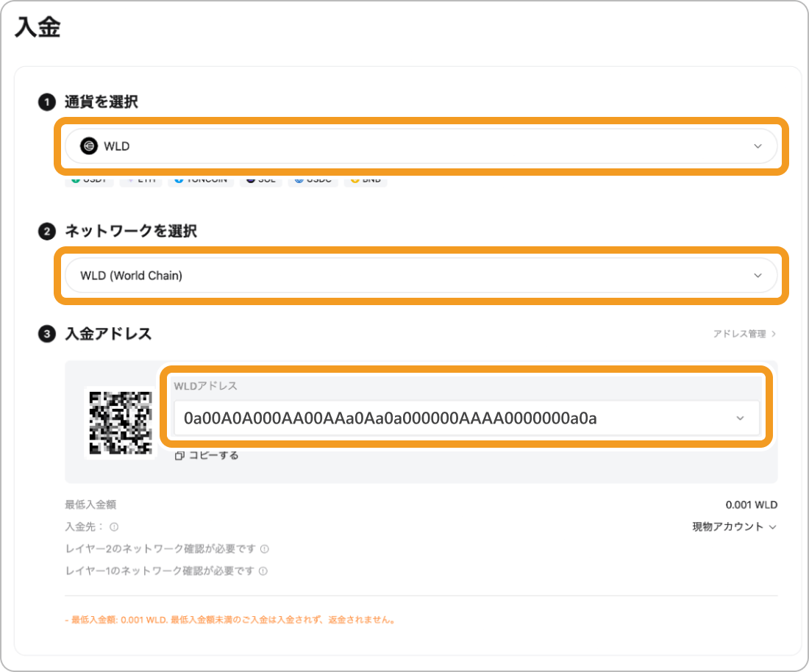Click the 入金 page heading
The width and height of the screenshot is (809, 672).
pos(38,26)
